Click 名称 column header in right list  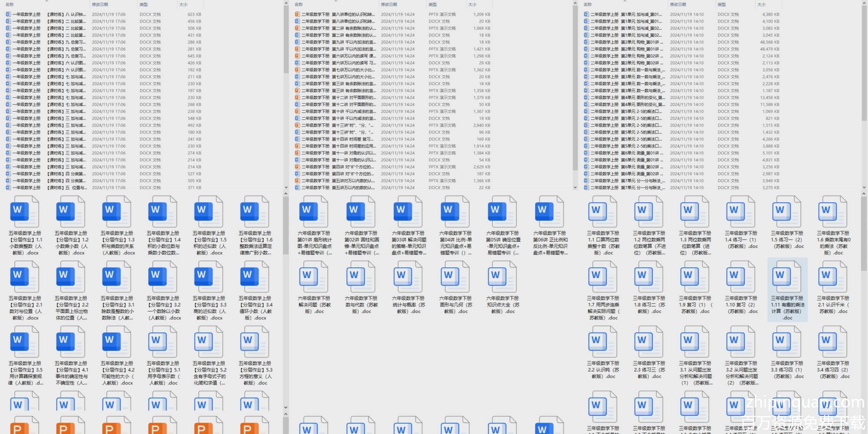coord(588,4)
